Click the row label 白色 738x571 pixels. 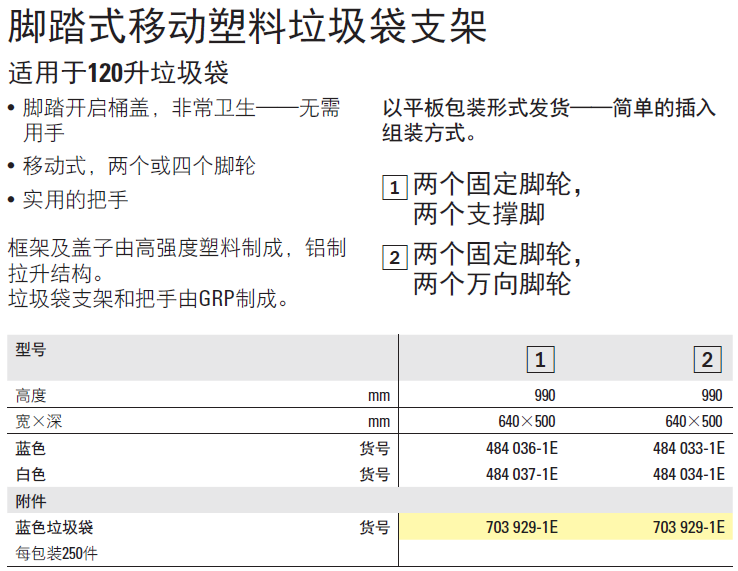pyautogui.click(x=31, y=474)
